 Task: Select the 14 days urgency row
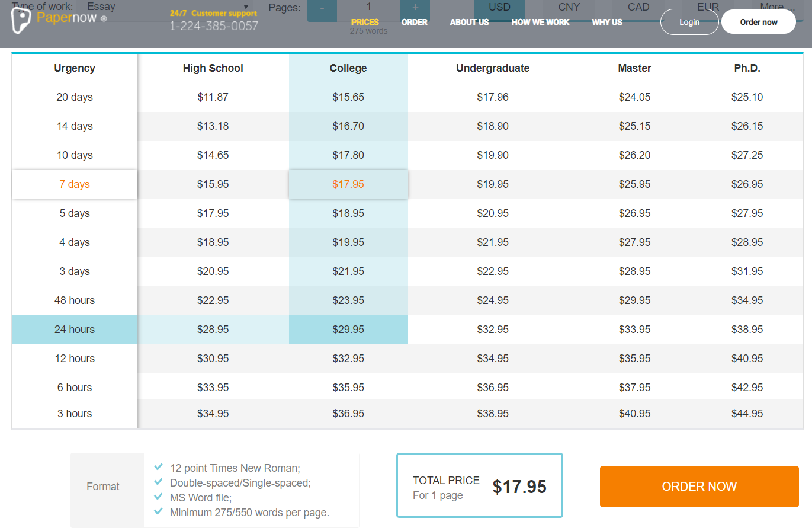click(75, 126)
